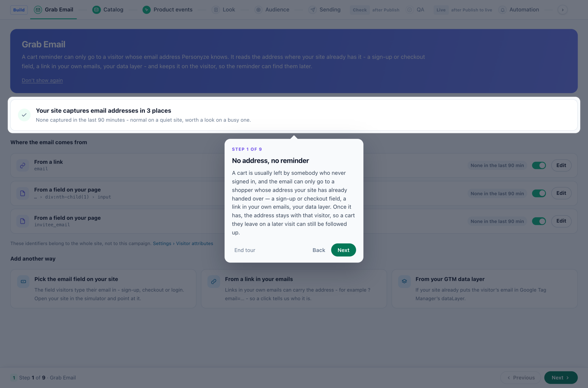Click Next in the tour popup

[343, 250]
